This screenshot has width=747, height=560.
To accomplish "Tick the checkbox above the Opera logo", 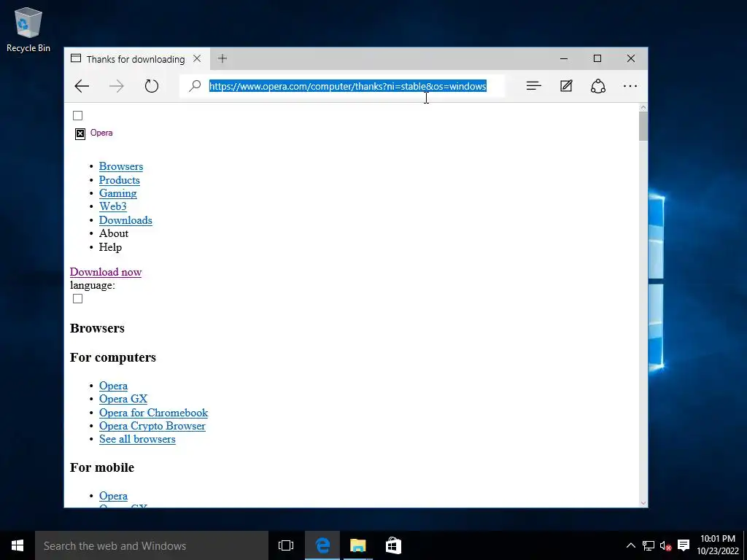I will pyautogui.click(x=77, y=116).
